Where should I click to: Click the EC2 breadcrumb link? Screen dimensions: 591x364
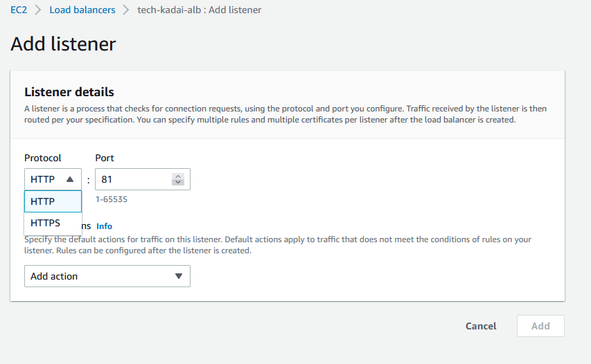[x=19, y=10]
